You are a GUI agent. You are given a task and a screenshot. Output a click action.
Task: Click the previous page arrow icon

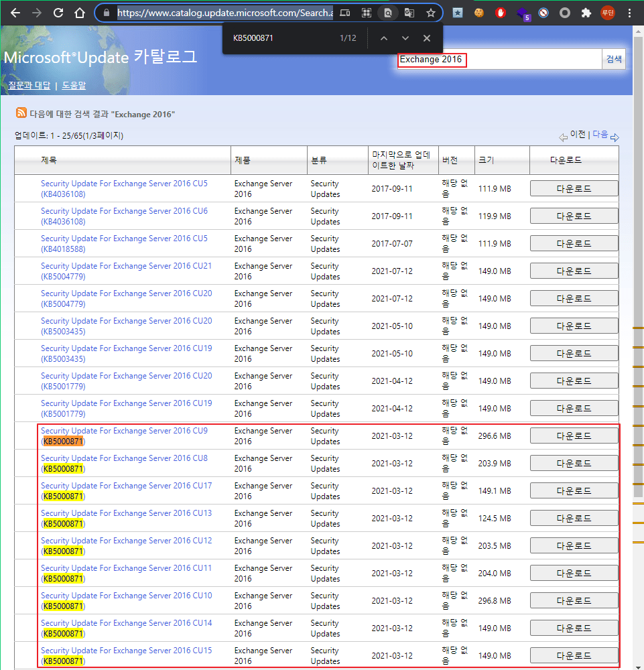(x=563, y=137)
